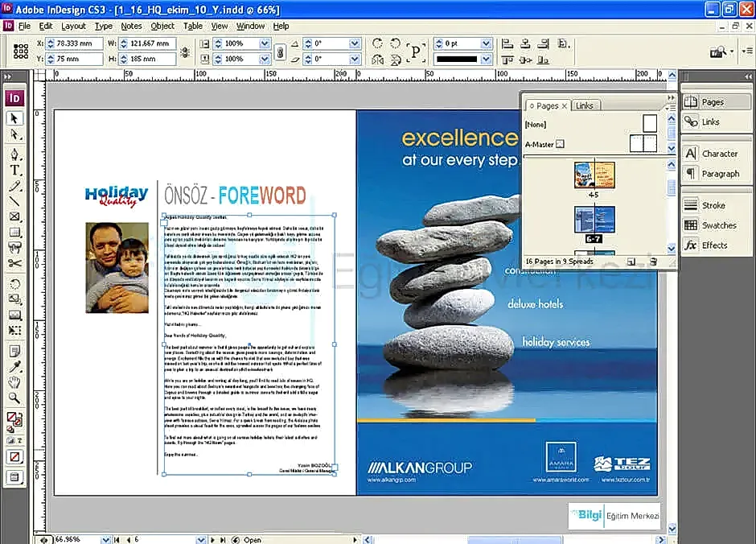The width and height of the screenshot is (756, 544).
Task: Toggle constrain proportions chain for scaling
Action: tap(279, 52)
